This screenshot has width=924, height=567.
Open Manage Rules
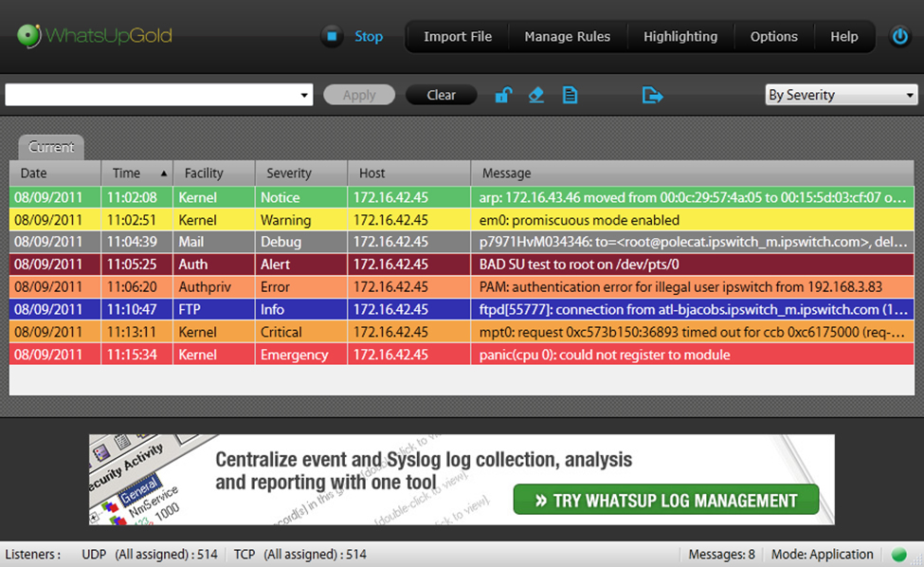tap(568, 37)
